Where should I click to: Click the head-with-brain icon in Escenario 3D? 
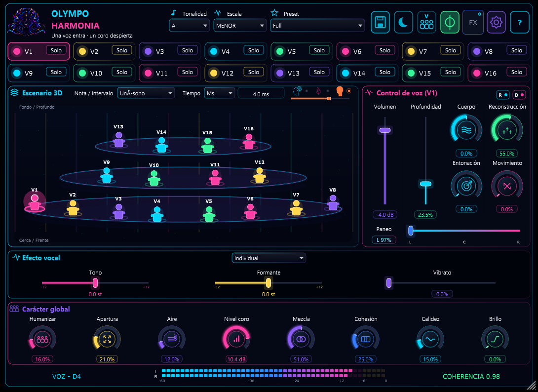pyautogui.click(x=297, y=91)
